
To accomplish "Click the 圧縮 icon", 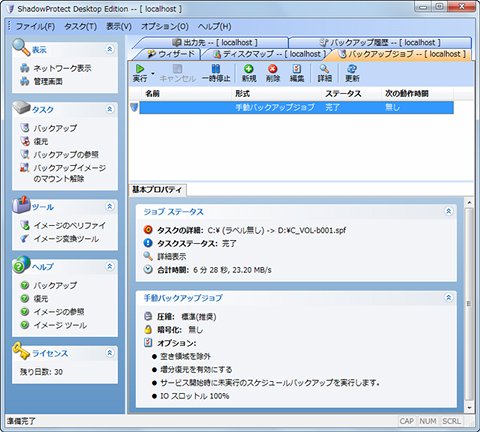I will 148,316.
